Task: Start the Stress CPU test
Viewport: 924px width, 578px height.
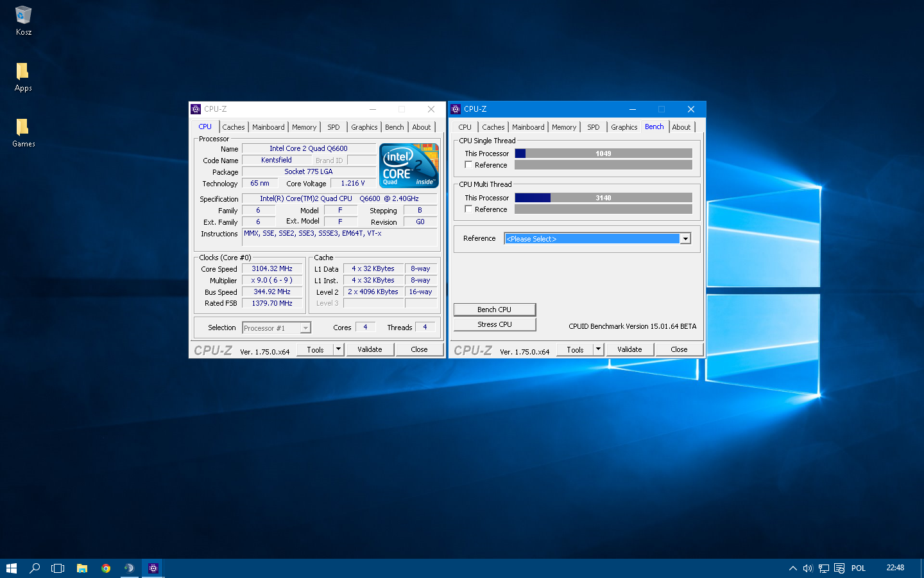Action: click(x=495, y=324)
